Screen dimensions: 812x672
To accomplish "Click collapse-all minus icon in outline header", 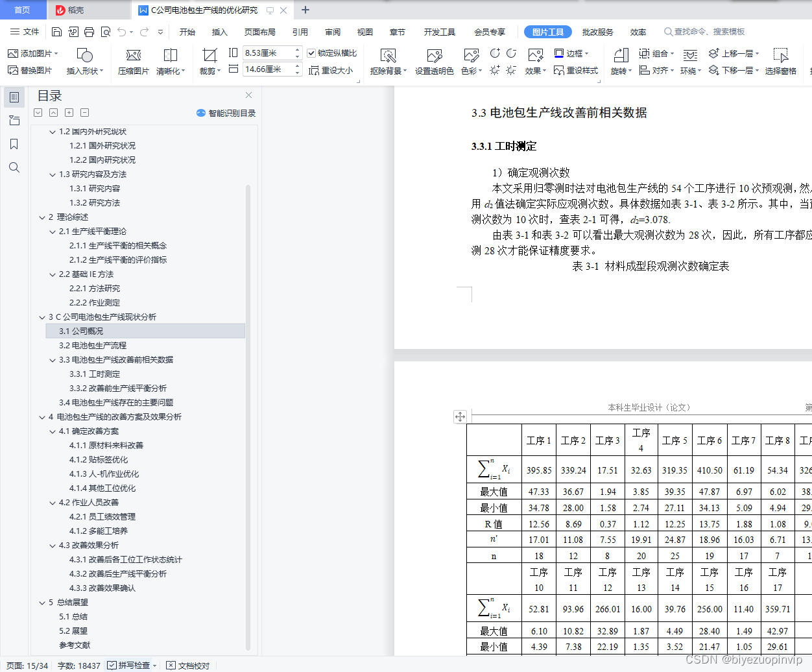I will pos(84,112).
